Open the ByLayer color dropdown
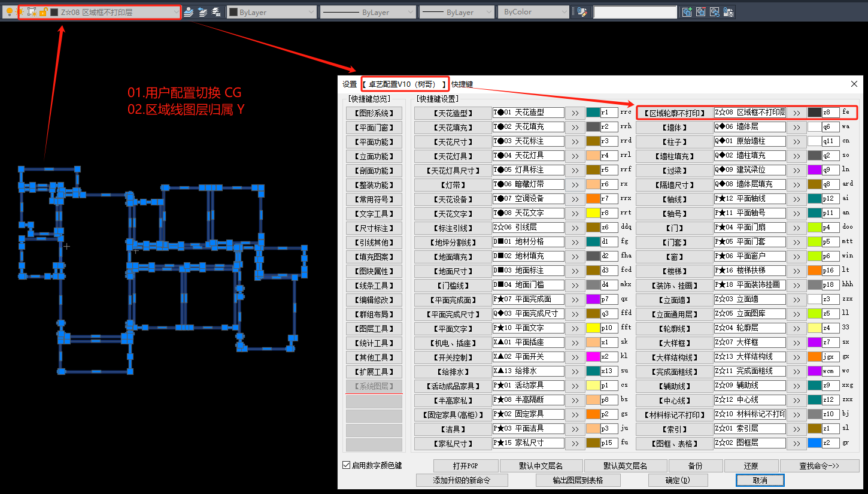Viewport: 868px width, 494px height. [311, 12]
